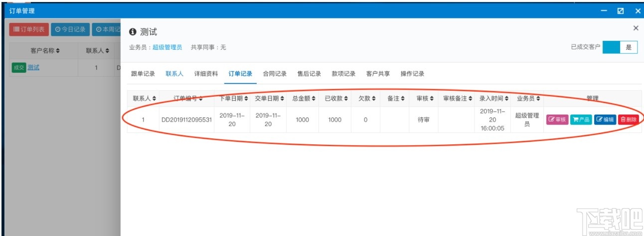Screen dimensions: 644x236
Task: Switch to 合同记录 tab
Action: pos(275,74)
